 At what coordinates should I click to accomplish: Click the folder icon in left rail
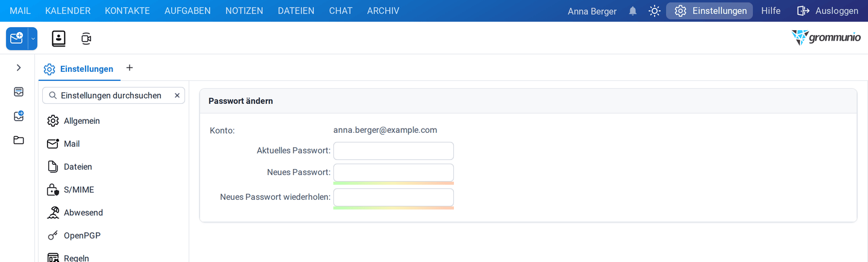point(19,140)
